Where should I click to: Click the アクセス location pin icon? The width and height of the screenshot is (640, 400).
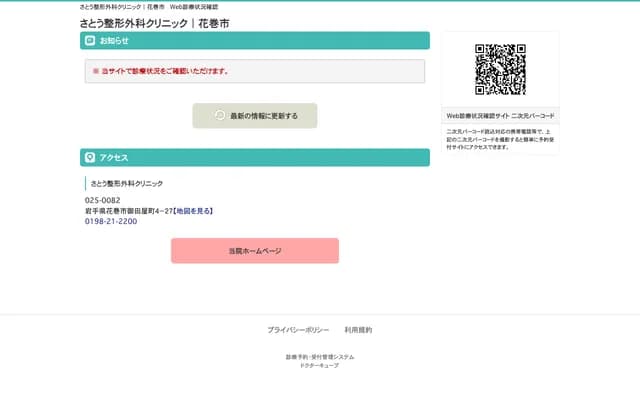[x=91, y=158]
